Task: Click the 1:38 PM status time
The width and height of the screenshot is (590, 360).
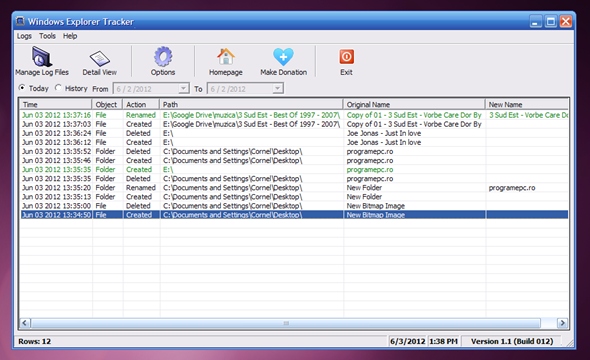Action: coord(443,341)
